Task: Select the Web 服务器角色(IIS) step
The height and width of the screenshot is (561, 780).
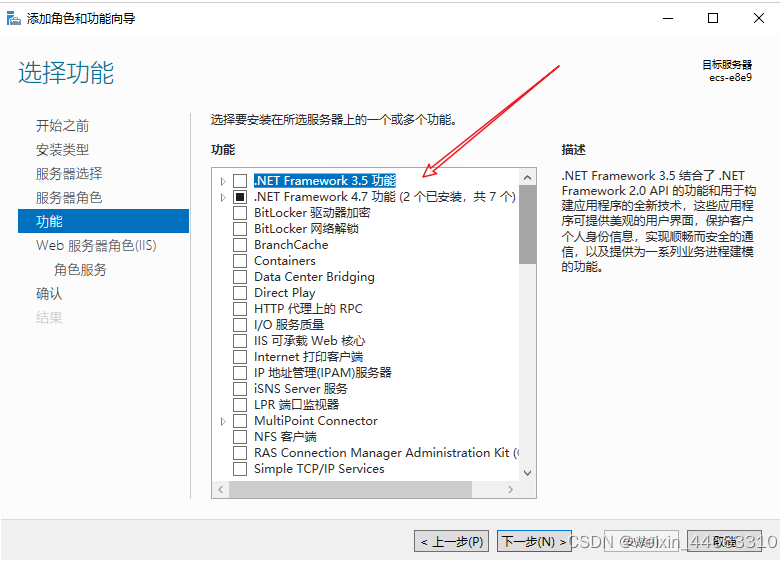Action: [x=96, y=245]
